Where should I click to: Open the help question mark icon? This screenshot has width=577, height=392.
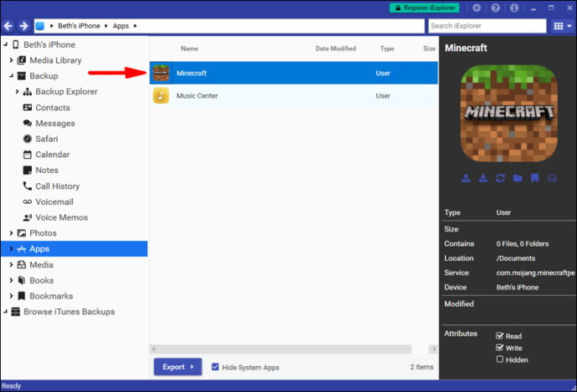click(x=496, y=8)
